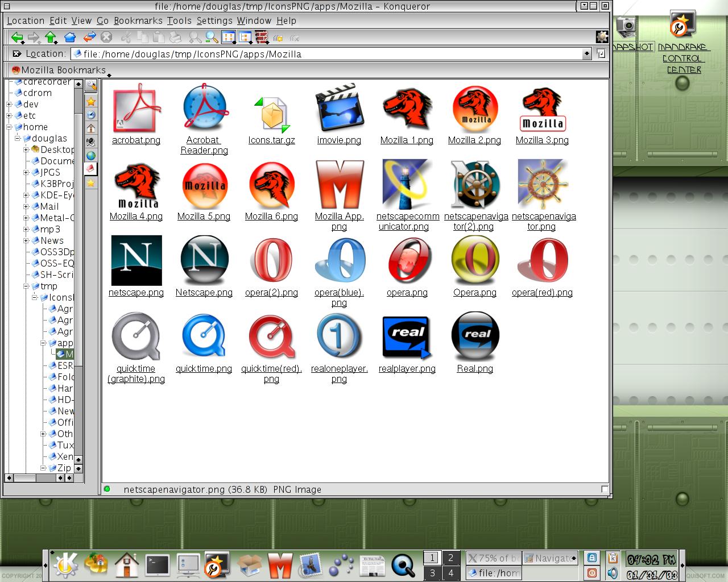This screenshot has width=728, height=582.
Task: Select the cdrom folder in the tree
Action: pyautogui.click(x=37, y=93)
